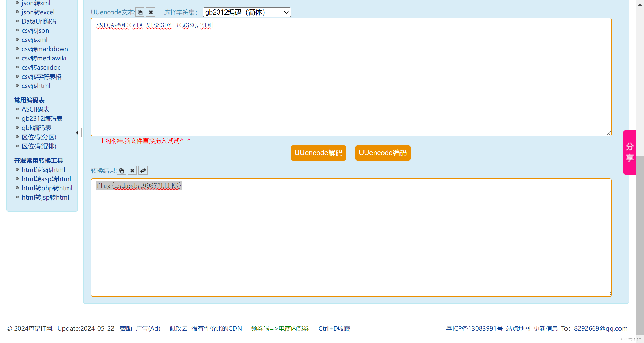Image resolution: width=644 pixels, height=343 pixels.
Task: Copy the 转换结果 conversion result
Action: point(121,170)
